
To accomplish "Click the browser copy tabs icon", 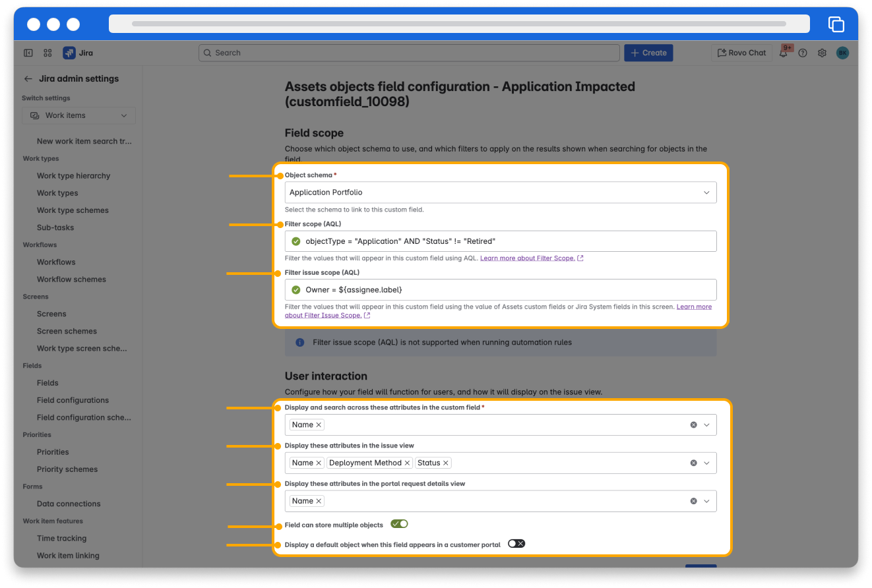I will pos(836,24).
